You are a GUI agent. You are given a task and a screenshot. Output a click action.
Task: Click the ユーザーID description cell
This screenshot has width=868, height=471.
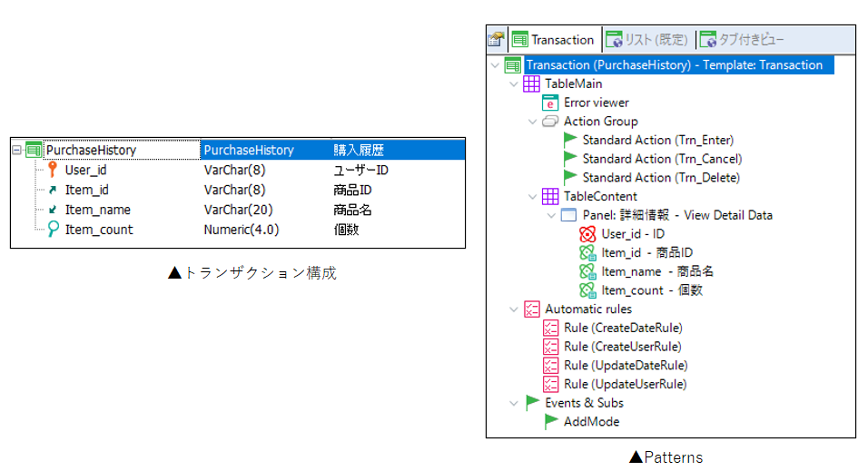click(360, 170)
